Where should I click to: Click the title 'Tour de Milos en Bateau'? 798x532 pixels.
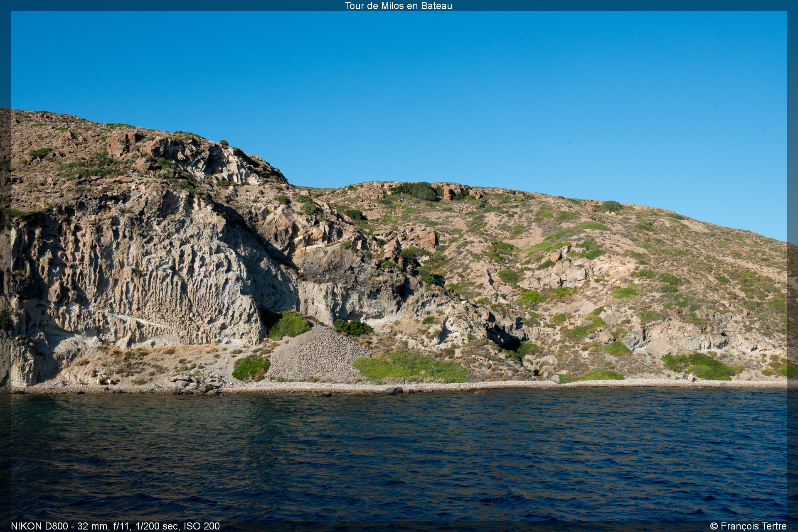(398, 6)
